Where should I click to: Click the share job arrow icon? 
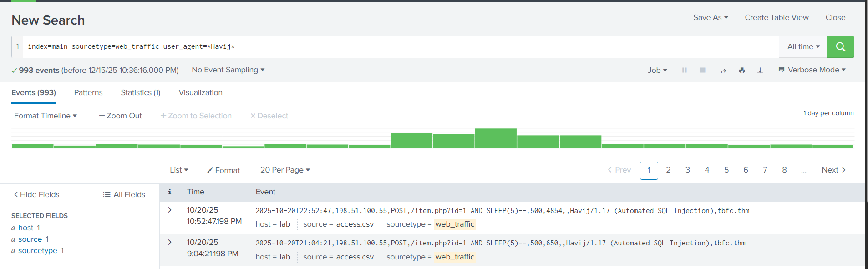click(723, 71)
